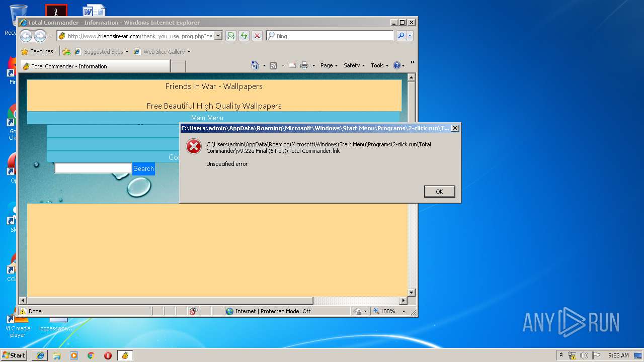Image resolution: width=644 pixels, height=362 pixels.
Task: Click the Read Mail envelope icon
Action: pyautogui.click(x=292, y=65)
